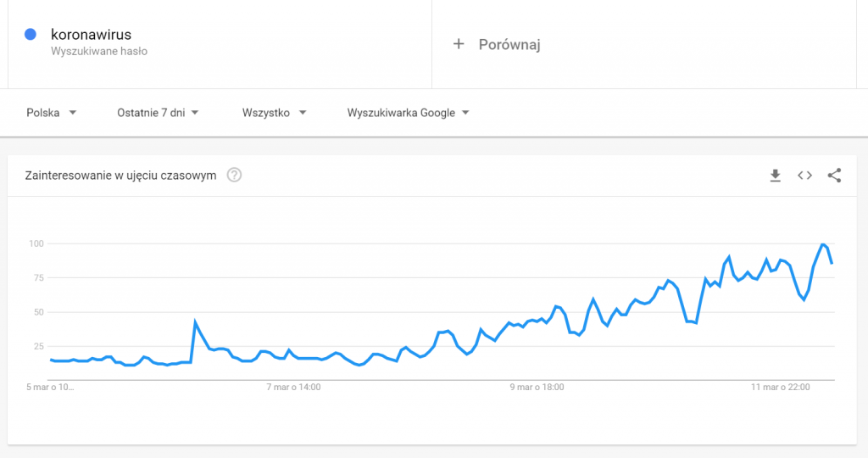Click the Zainteresowanie w ujęciu czasowym heading
This screenshot has height=458, width=868.
120,176
